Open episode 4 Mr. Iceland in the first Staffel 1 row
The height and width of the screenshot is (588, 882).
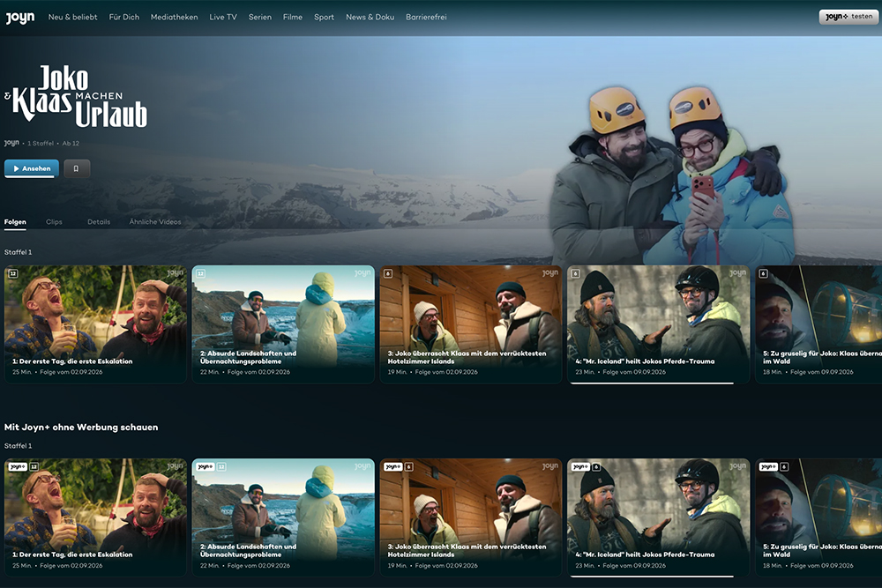click(658, 324)
